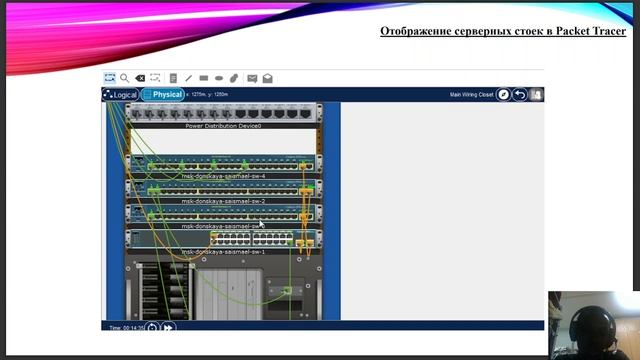Image resolution: width=640 pixels, height=360 pixels.
Task: Pick the Delete tool icon
Action: (x=140, y=78)
